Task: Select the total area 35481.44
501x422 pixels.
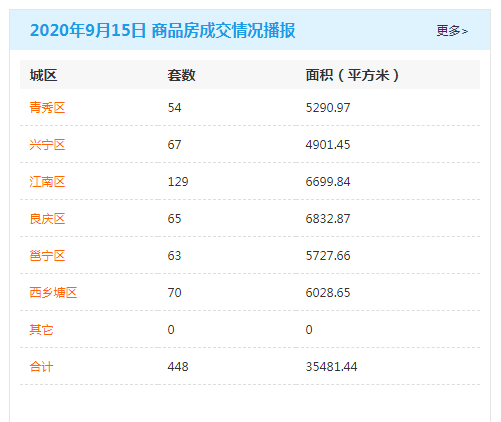Action: coord(331,367)
